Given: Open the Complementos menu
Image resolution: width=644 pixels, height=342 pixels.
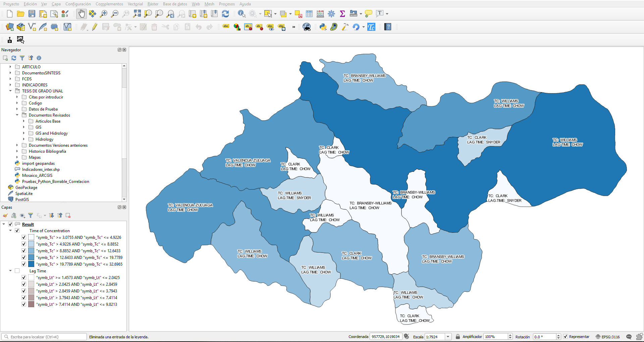Looking at the screenshot, I should (x=109, y=4).
